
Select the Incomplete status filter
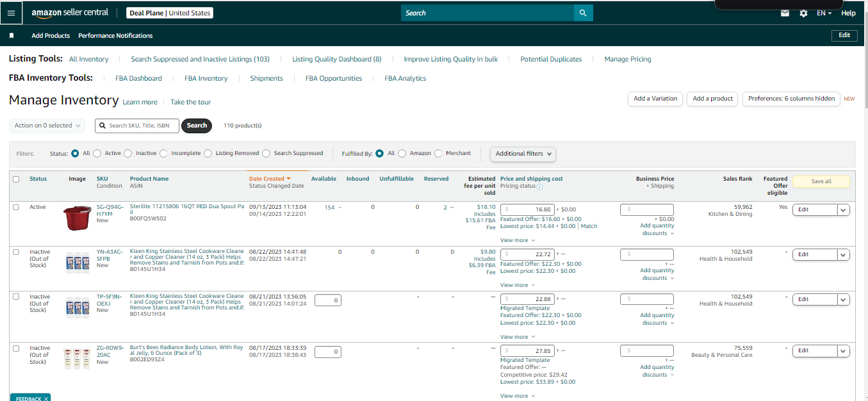click(x=163, y=153)
